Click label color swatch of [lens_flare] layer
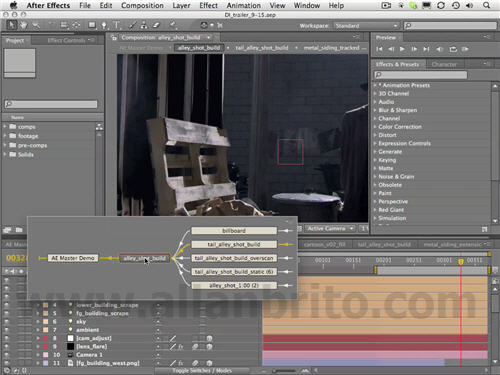Viewport: 500px width, 375px height. click(46, 346)
